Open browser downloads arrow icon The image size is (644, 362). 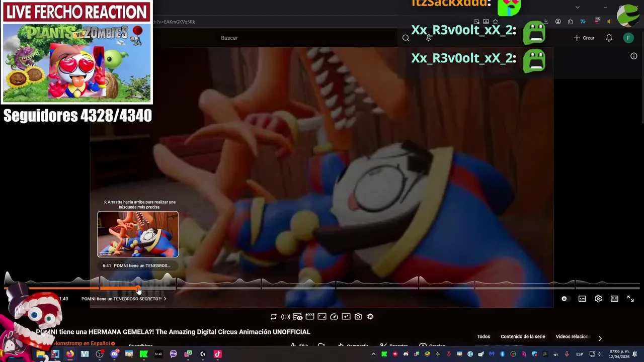coord(546,22)
